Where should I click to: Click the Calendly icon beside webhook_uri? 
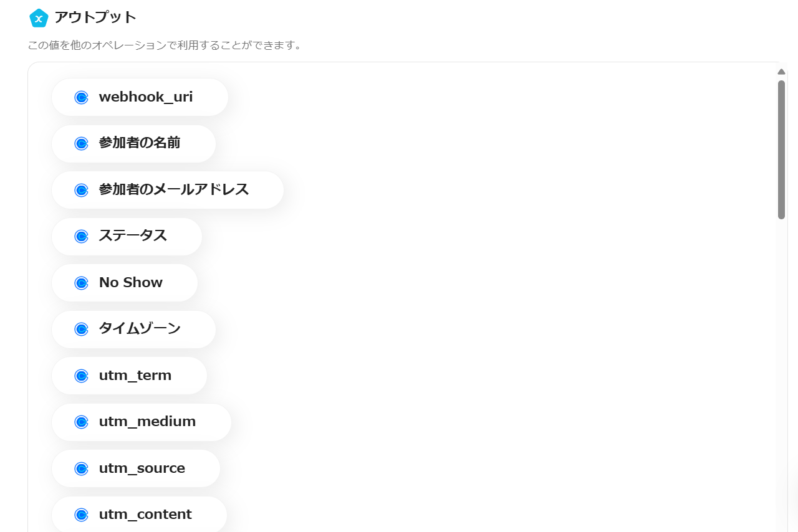point(81,97)
